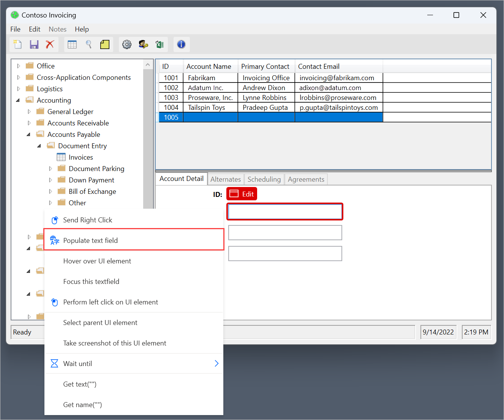Screen dimensions: 504x420
Task: Open settings with the gear icon
Action: pos(127,44)
